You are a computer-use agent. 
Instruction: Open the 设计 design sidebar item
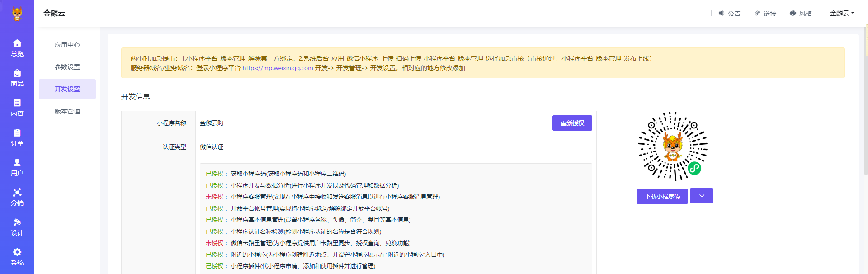17,227
